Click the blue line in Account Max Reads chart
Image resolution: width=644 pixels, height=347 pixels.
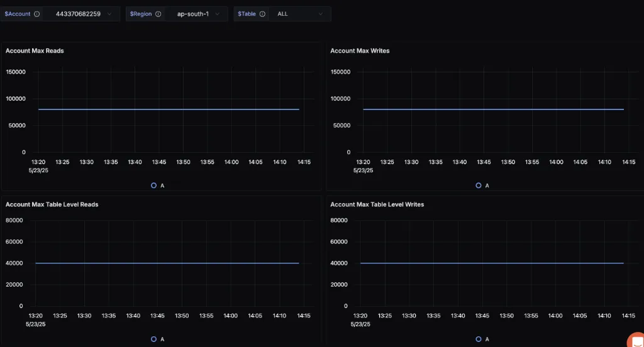[168, 109]
